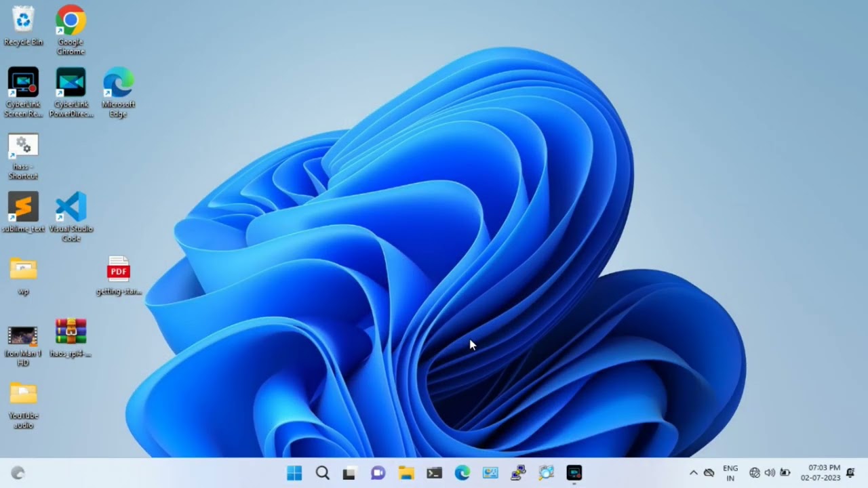Open the volume speaker tray icon
This screenshot has height=488, width=868.
pyautogui.click(x=770, y=473)
